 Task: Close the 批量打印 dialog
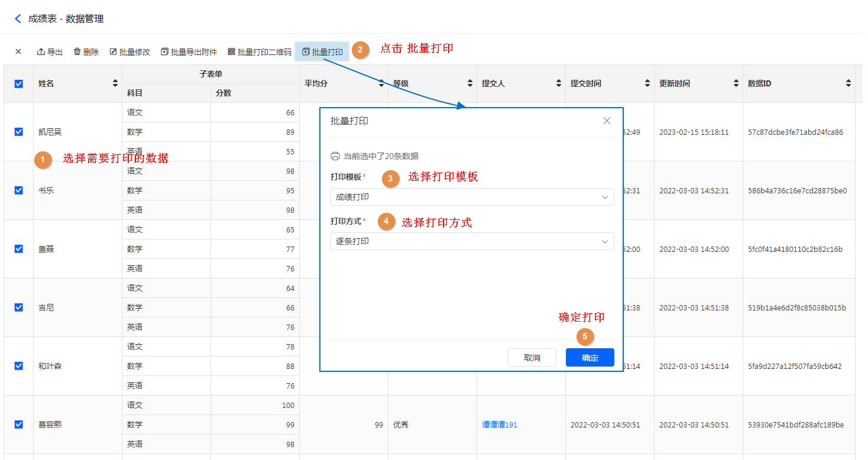click(607, 121)
